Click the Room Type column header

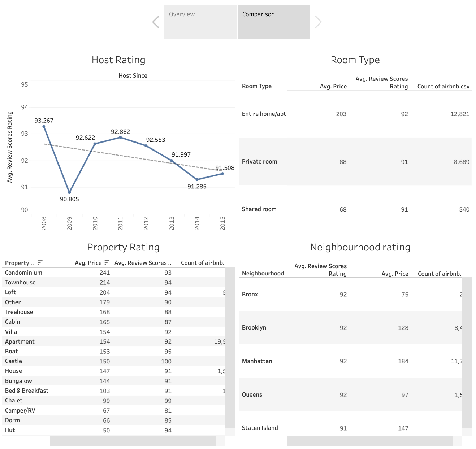256,86
